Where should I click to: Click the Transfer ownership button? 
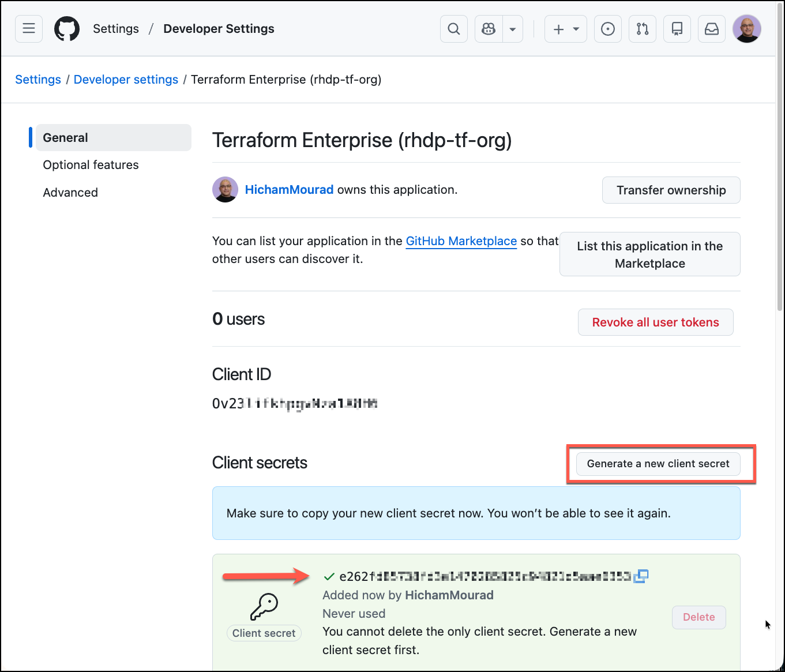click(x=671, y=190)
